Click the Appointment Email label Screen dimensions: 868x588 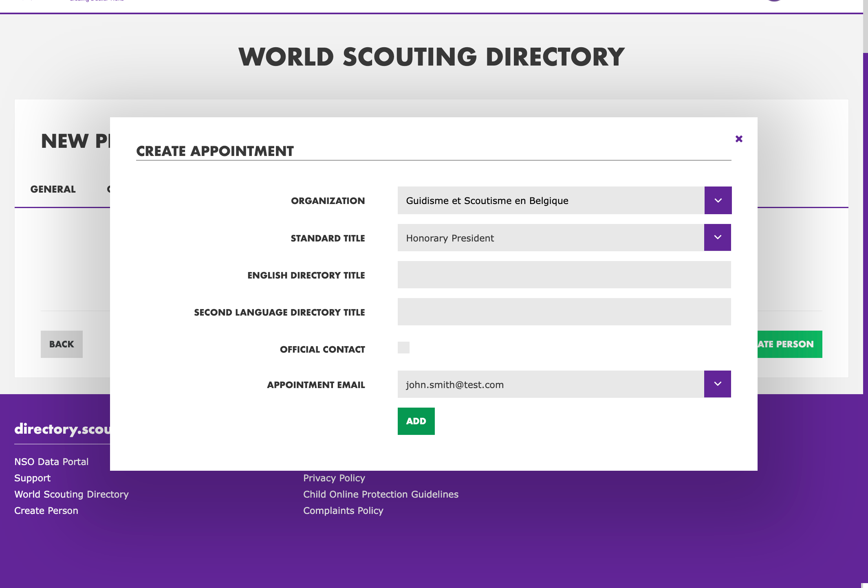[x=316, y=385]
